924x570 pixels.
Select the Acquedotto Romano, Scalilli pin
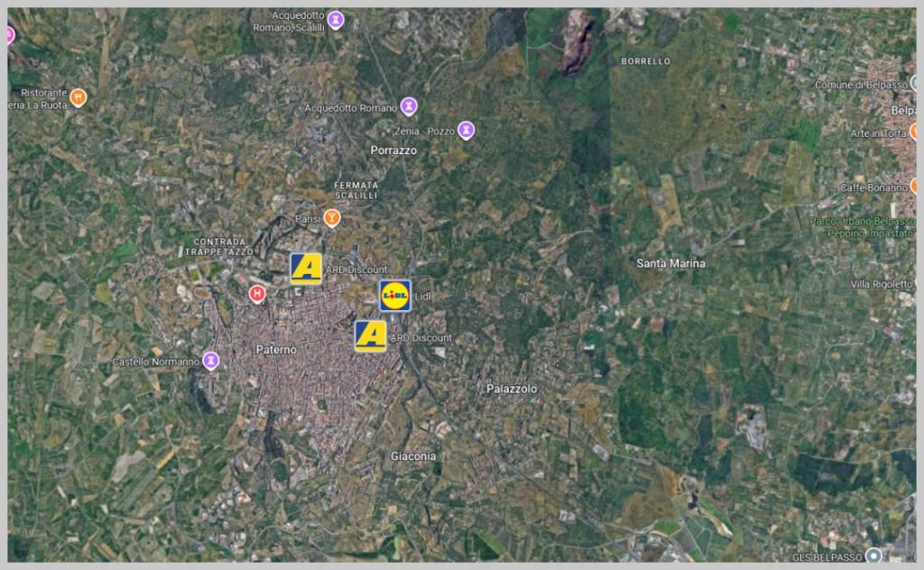click(336, 20)
